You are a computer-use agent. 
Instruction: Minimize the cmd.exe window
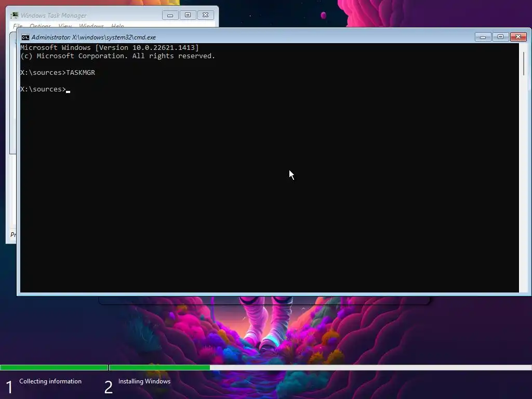(x=483, y=37)
